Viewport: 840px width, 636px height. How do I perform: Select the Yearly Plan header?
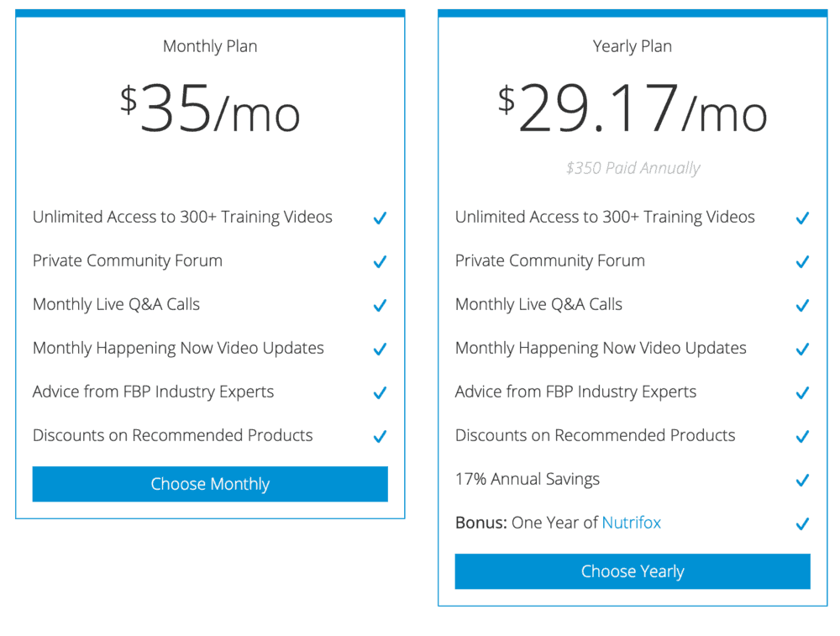[633, 46]
